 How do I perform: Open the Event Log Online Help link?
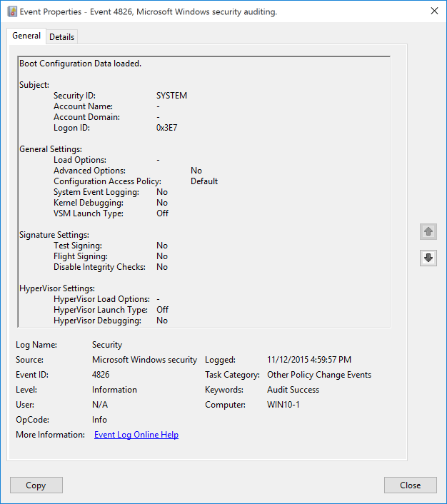tap(136, 435)
